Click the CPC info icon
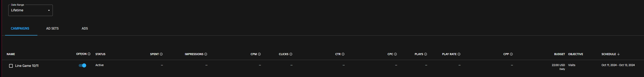The image size is (644, 77). pos(395,54)
